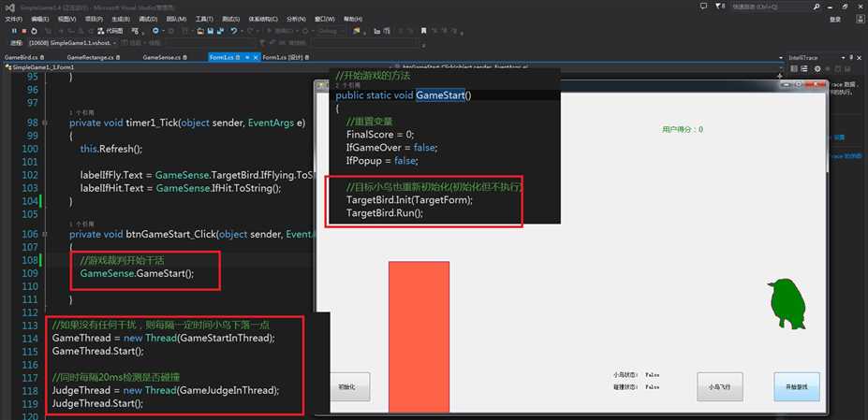Click the Bird Fly button in game window
The height and width of the screenshot is (420, 868).
tap(720, 387)
